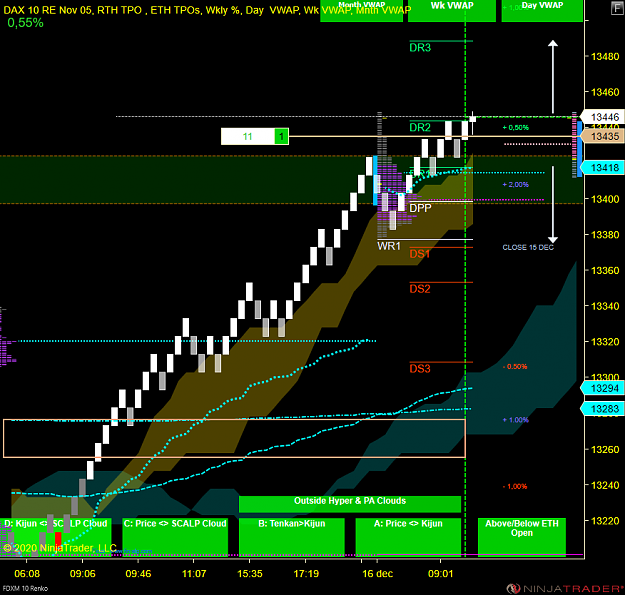Select the 13446 current price marker
This screenshot has width=625, height=595.
coord(602,117)
